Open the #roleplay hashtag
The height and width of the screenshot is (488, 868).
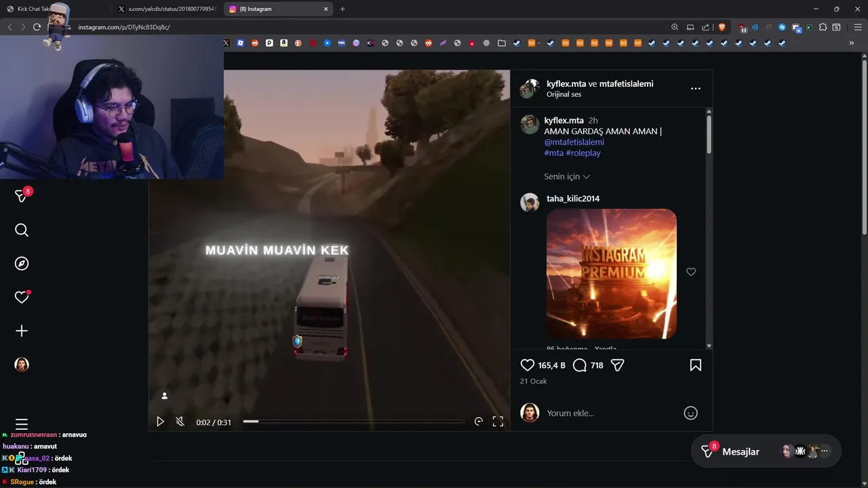583,153
